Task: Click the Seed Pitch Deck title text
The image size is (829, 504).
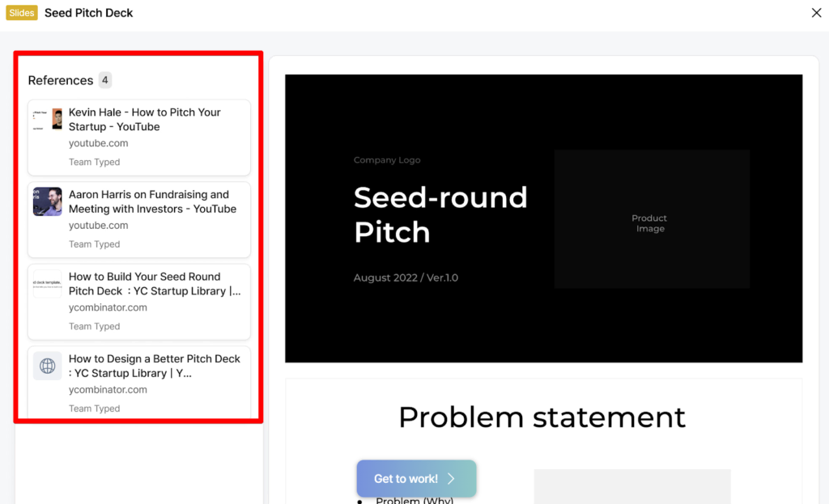Action: pyautogui.click(x=89, y=13)
